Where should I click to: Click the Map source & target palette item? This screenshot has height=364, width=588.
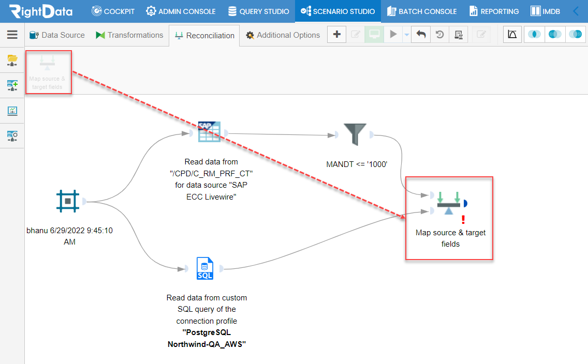pyautogui.click(x=48, y=72)
